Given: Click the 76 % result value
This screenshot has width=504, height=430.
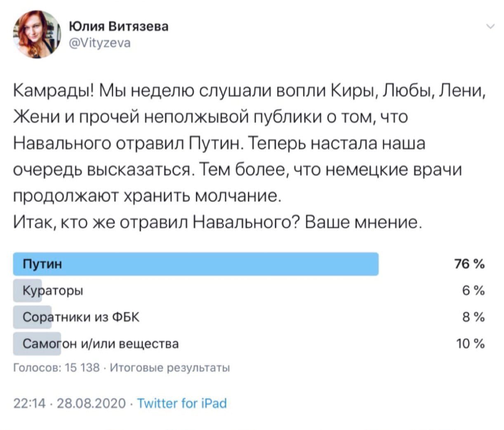Looking at the screenshot, I should pyautogui.click(x=469, y=264).
